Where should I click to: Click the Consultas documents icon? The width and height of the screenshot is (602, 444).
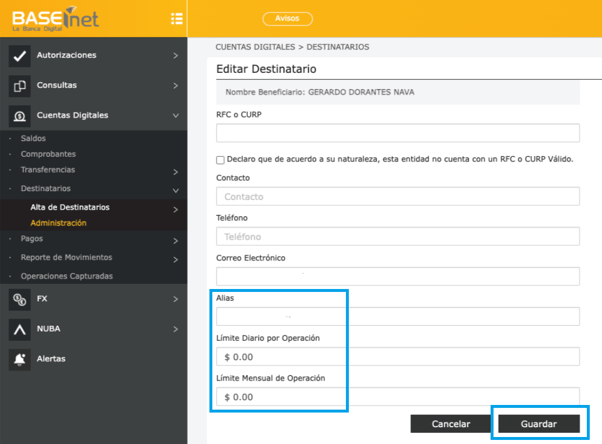[x=19, y=86]
